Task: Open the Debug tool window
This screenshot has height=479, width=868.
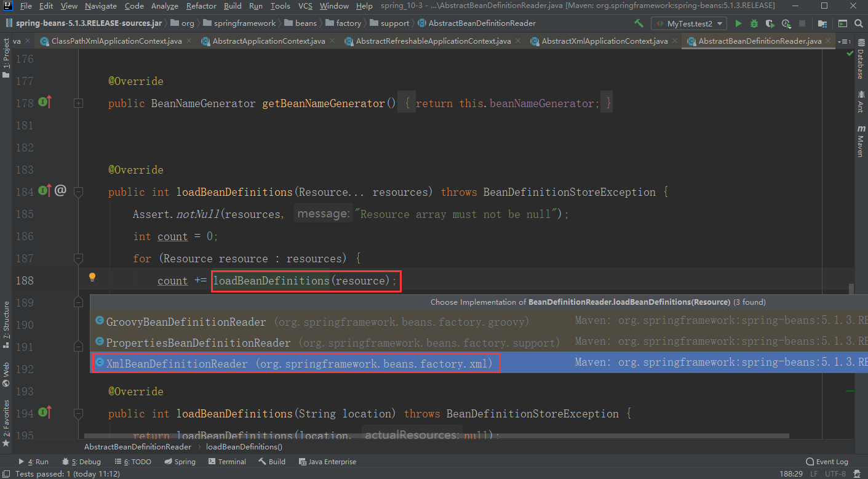Action: [x=81, y=462]
